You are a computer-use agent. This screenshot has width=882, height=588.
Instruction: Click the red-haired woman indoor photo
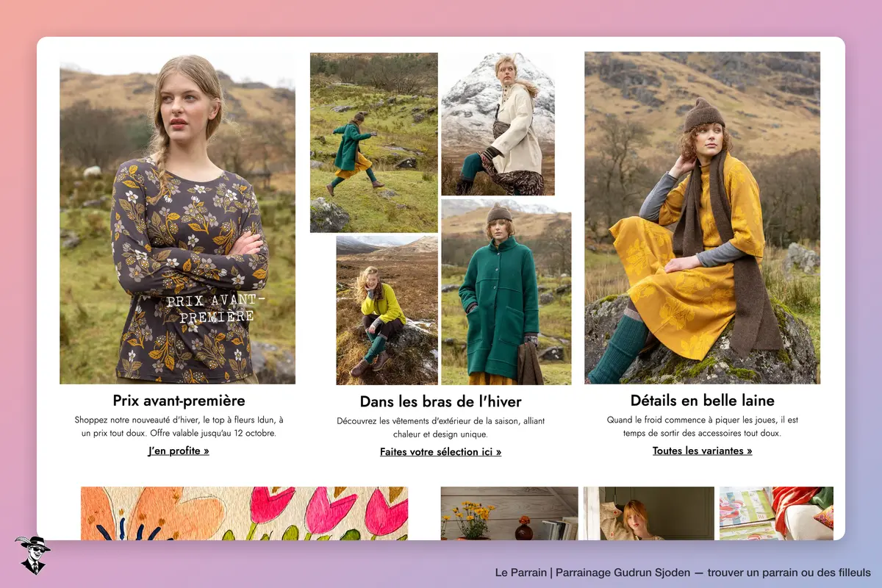click(x=649, y=513)
